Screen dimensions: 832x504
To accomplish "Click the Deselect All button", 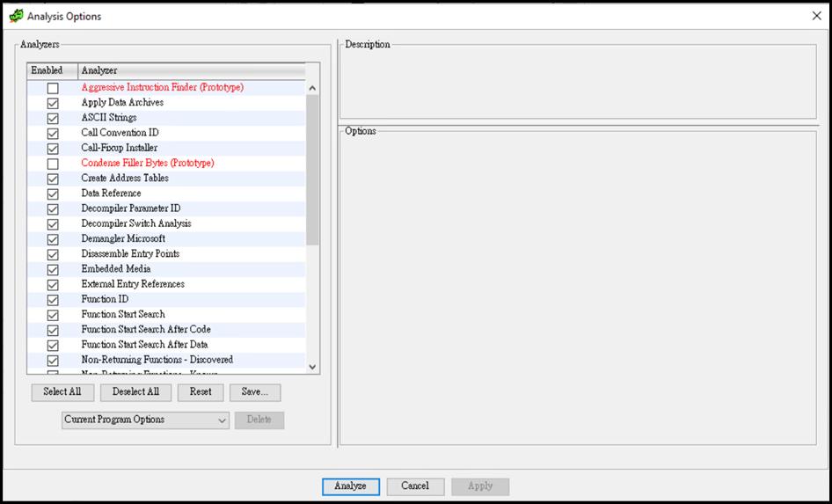I will click(135, 392).
